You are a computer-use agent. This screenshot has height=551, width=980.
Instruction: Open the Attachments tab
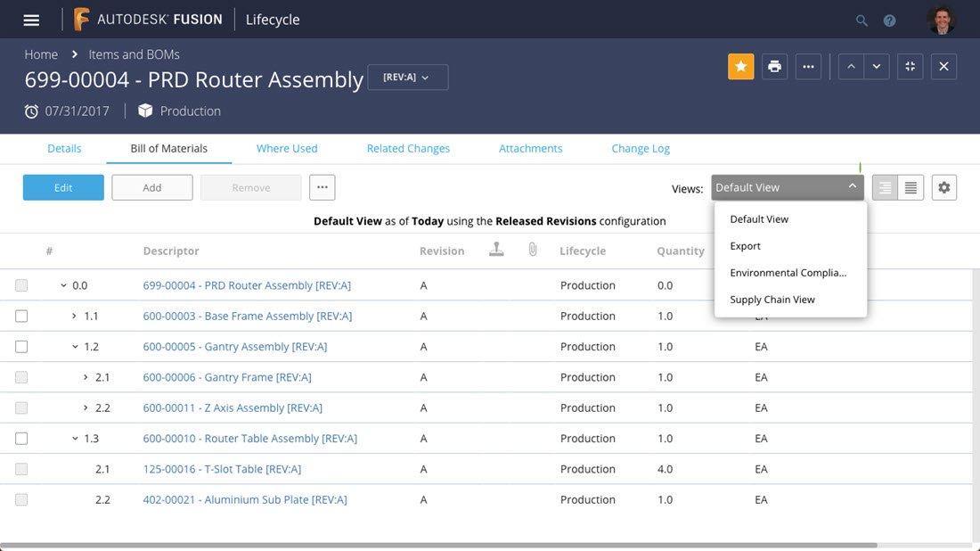coord(531,148)
